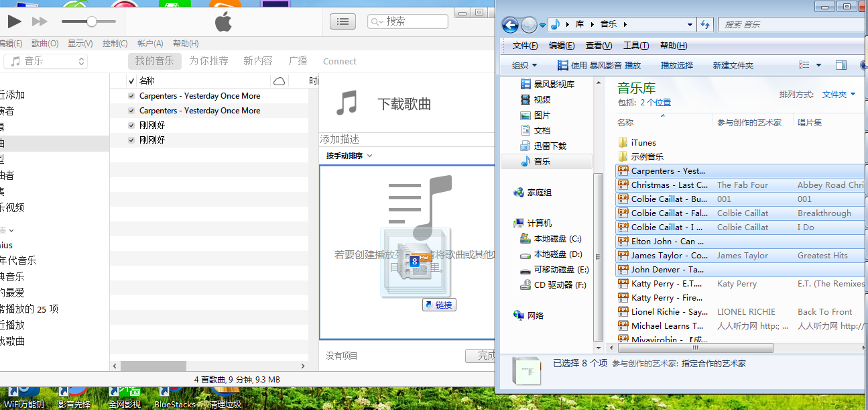Click the Explorer back arrow button

click(510, 25)
